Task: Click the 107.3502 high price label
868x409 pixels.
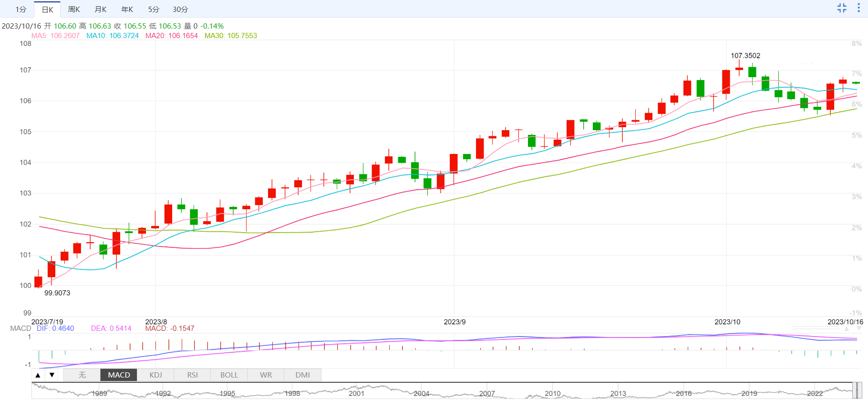Action: [x=745, y=56]
